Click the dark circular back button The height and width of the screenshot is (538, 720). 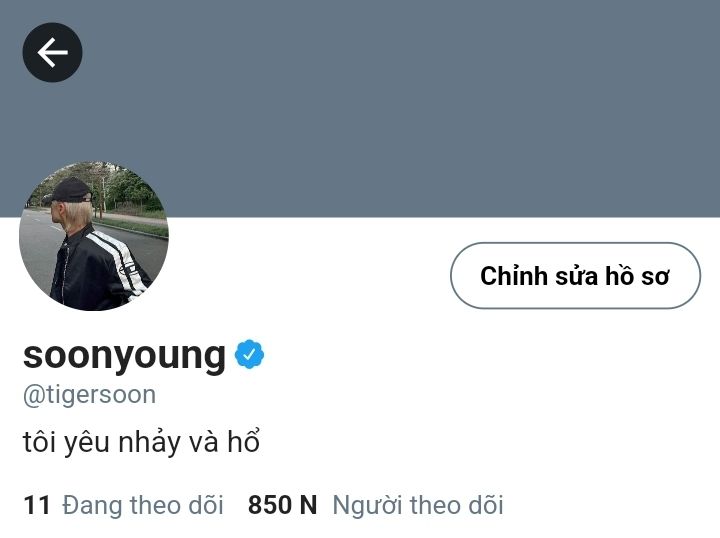click(52, 52)
